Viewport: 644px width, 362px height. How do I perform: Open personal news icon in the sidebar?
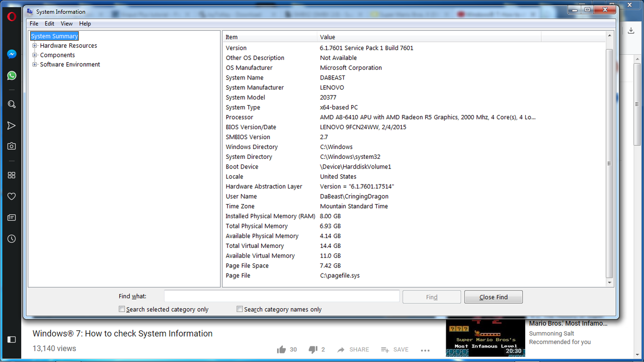(x=12, y=218)
